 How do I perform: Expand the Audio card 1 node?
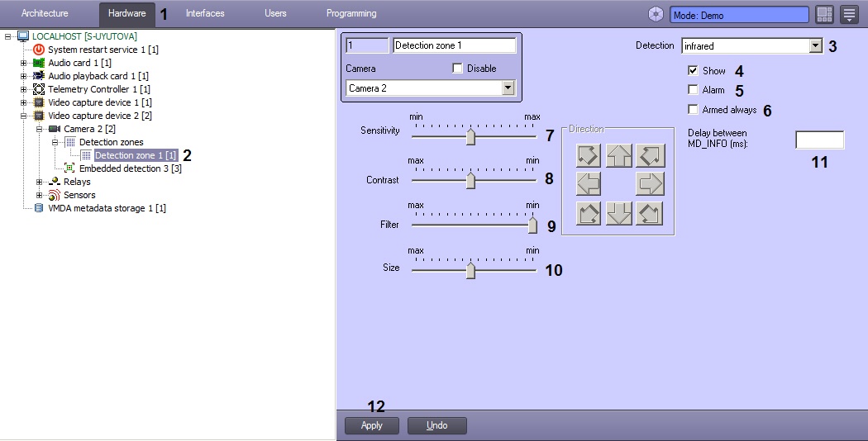(x=23, y=63)
